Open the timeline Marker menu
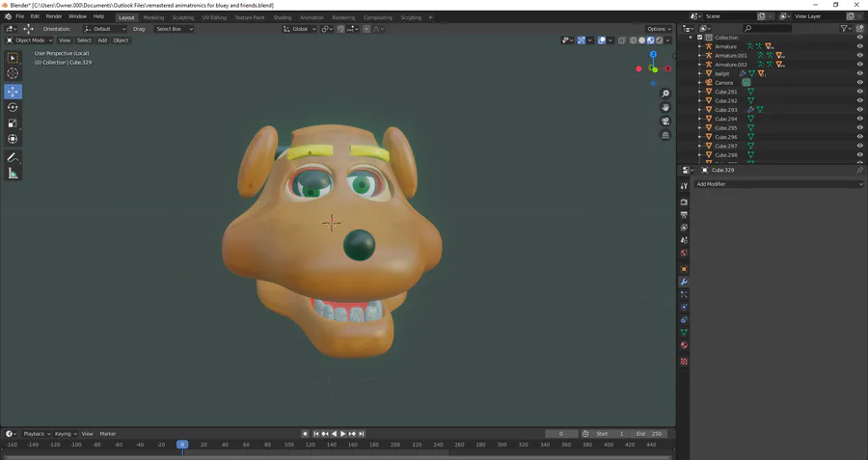Viewport: 868px width, 460px height. click(x=107, y=434)
